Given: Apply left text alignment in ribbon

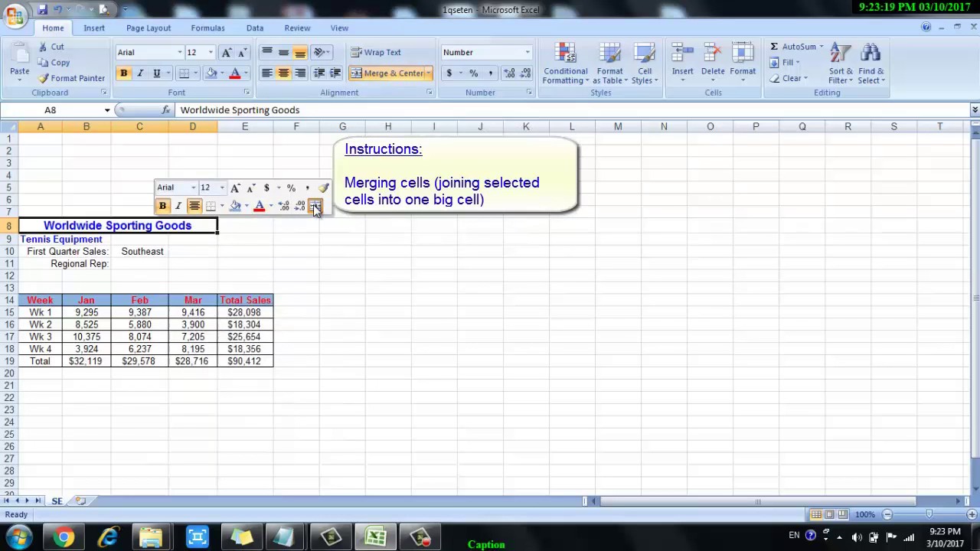Looking at the screenshot, I should [x=266, y=73].
